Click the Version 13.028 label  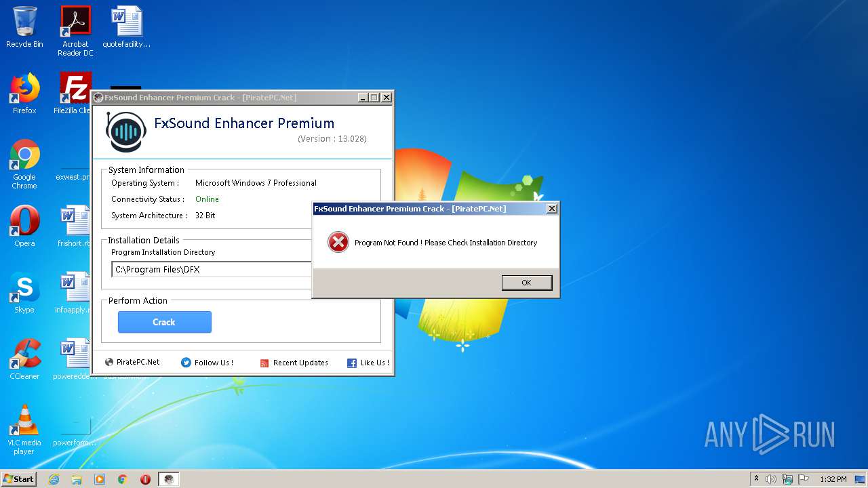tap(332, 138)
